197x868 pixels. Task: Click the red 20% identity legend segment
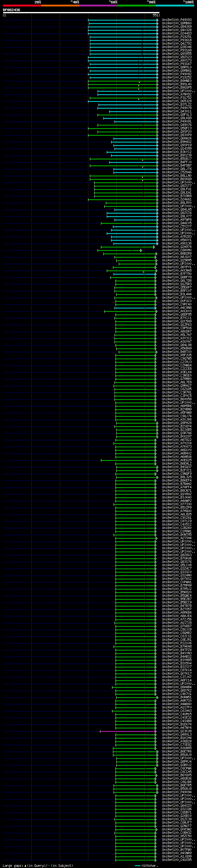point(22,6)
